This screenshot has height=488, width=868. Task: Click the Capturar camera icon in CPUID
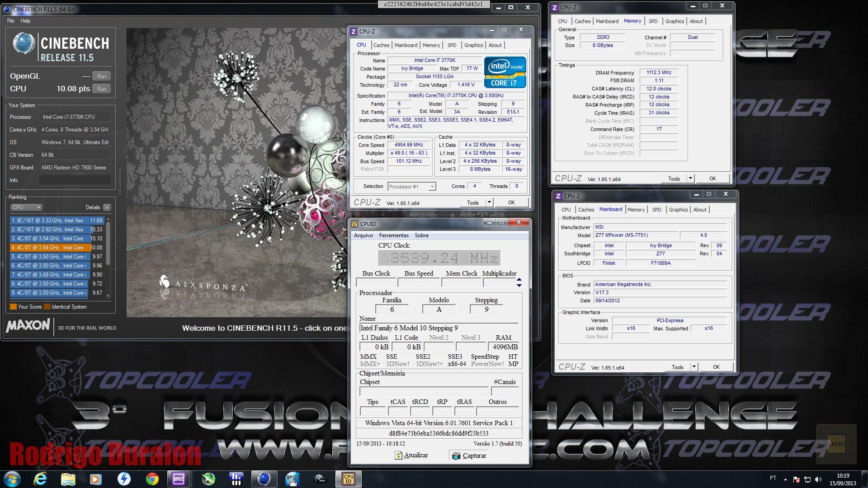tap(456, 456)
